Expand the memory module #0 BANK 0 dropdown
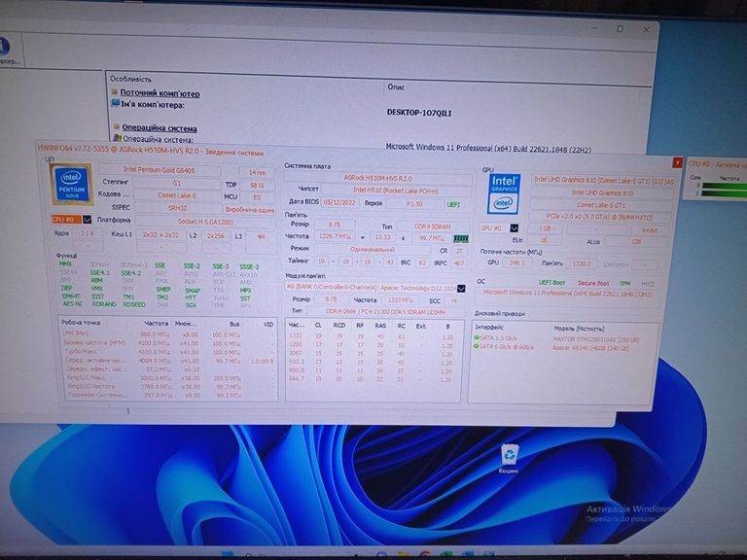 point(461,289)
